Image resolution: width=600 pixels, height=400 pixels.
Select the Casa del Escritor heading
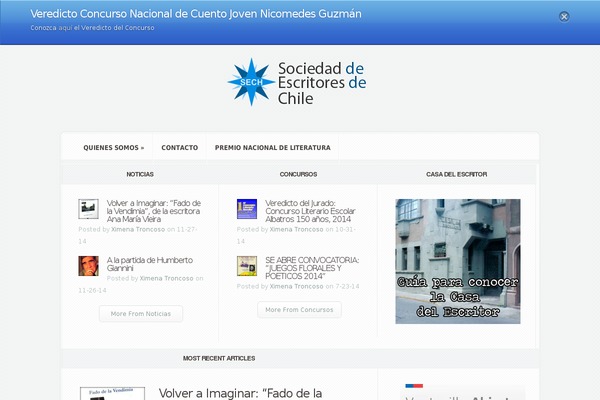(x=457, y=174)
